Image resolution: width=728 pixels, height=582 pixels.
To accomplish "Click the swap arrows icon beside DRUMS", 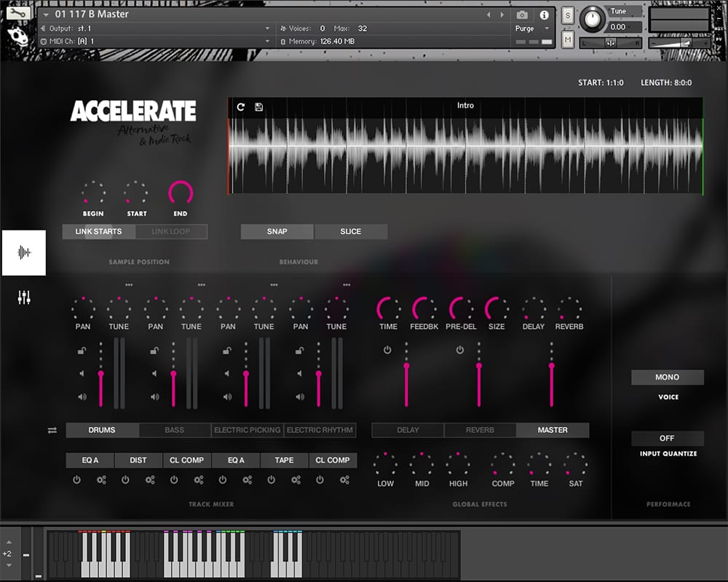I will (x=52, y=430).
